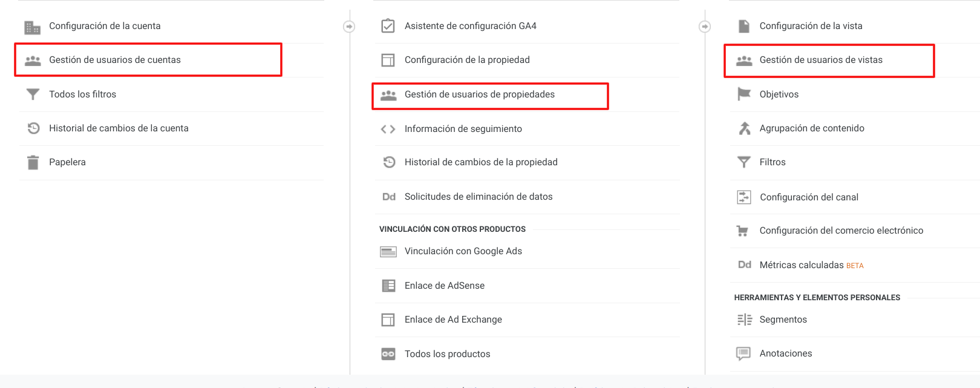
Task: Click the shopping cart icon for comercio electrónico
Action: 743,231
